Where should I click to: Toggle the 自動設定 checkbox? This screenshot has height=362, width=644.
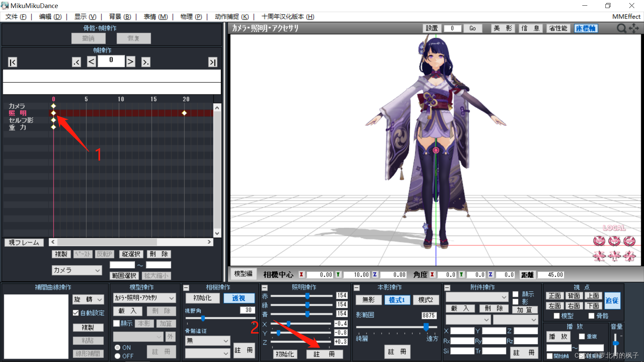point(76,313)
